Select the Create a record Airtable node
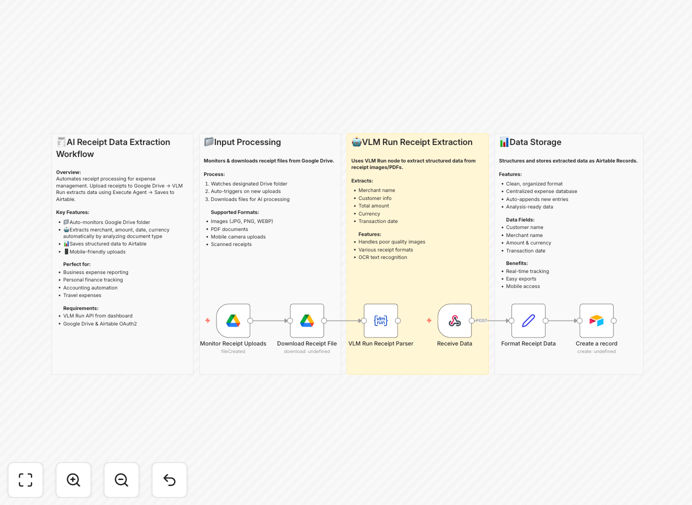692x505 pixels. (596, 320)
